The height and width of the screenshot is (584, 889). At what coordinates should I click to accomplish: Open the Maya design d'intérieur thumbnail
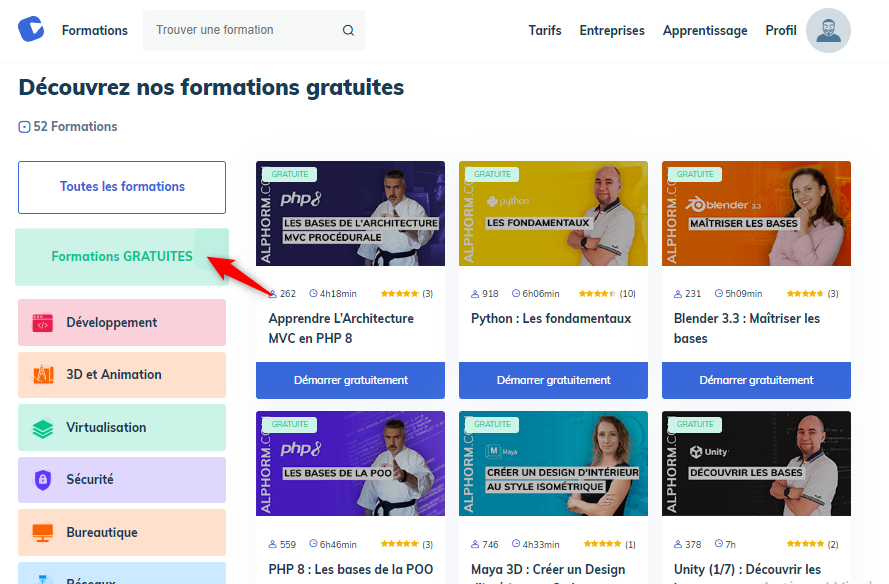point(553,464)
